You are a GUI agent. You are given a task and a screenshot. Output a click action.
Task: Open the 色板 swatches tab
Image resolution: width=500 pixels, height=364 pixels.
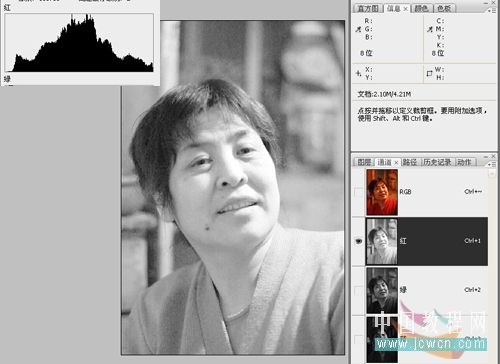coord(444,8)
